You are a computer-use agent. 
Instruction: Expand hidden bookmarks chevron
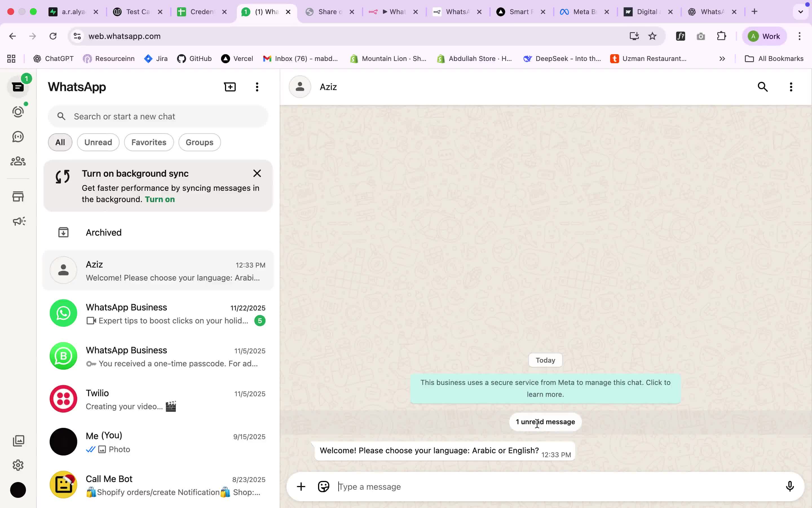pyautogui.click(x=722, y=58)
